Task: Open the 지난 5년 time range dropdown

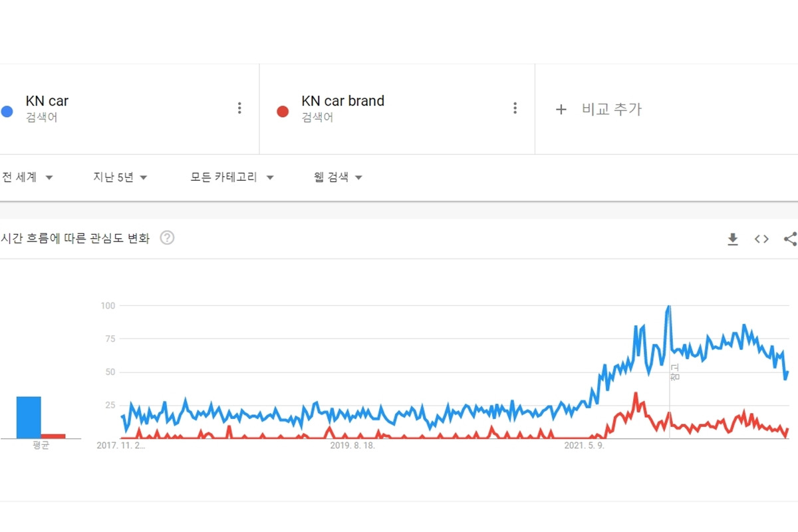Action: pyautogui.click(x=120, y=177)
